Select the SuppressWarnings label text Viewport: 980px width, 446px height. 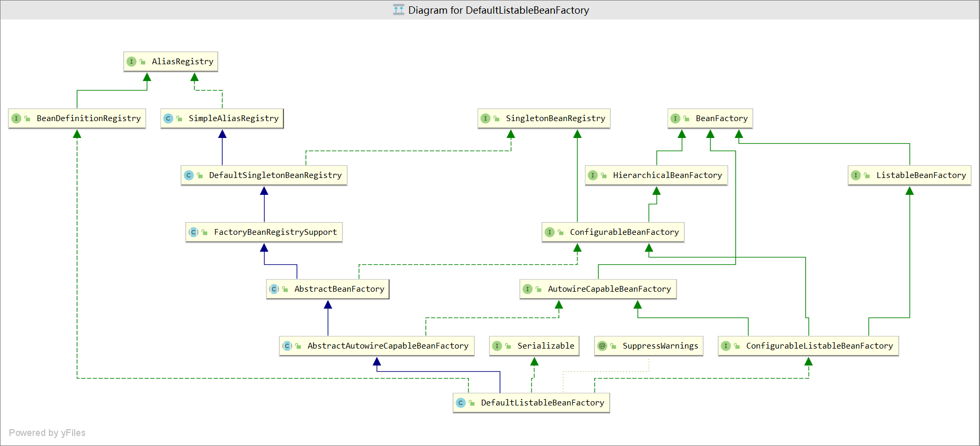661,346
